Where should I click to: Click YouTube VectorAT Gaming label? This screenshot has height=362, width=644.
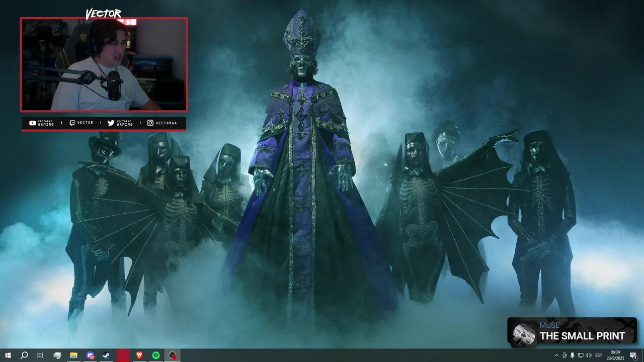point(41,123)
